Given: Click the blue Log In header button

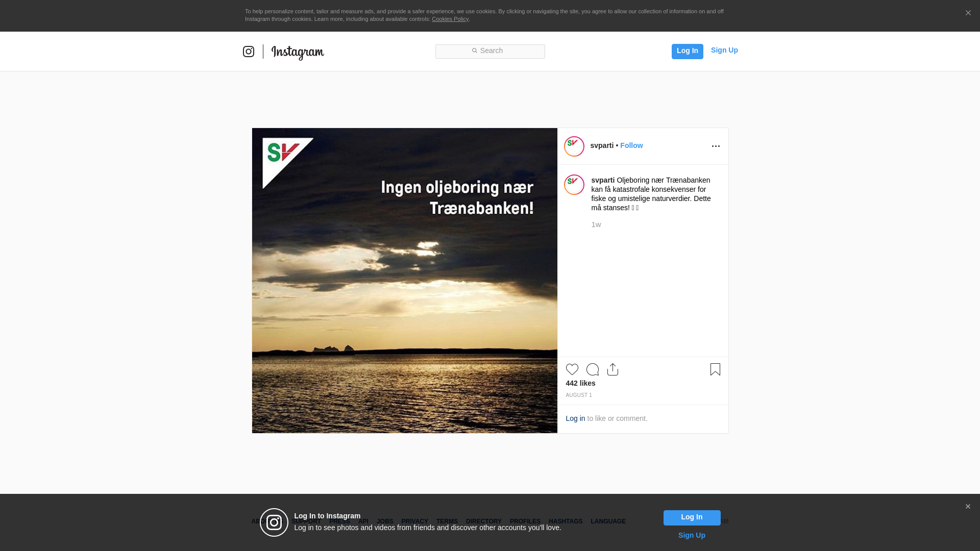Looking at the screenshot, I should pos(687,51).
